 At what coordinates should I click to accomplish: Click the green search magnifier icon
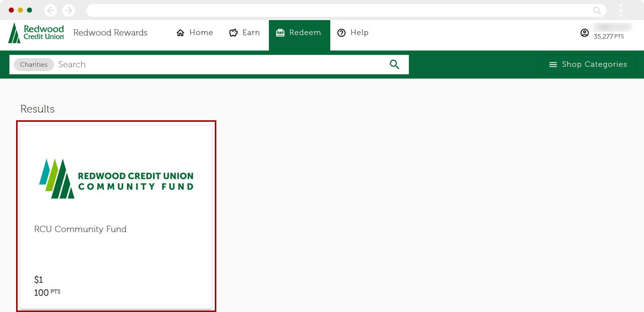coord(394,64)
